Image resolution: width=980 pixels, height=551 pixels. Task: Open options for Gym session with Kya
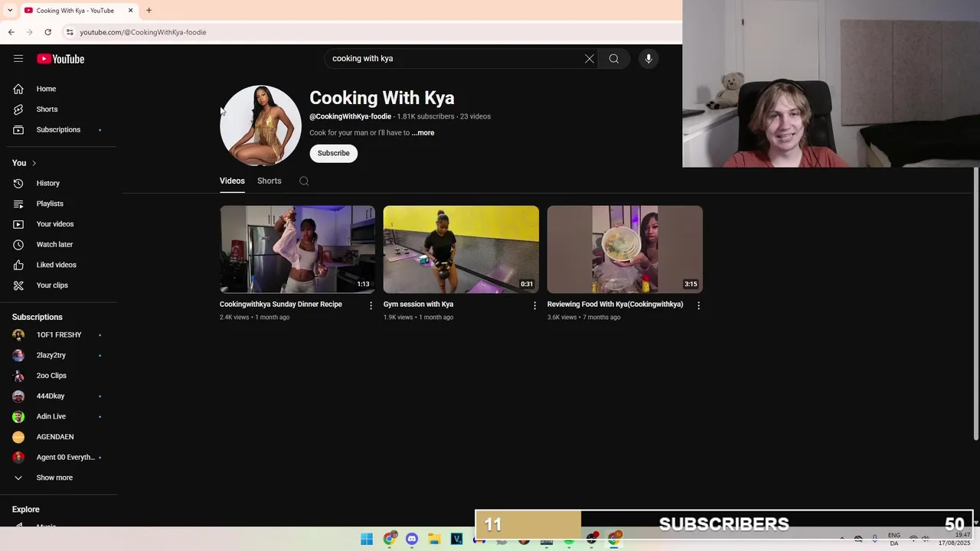tap(534, 305)
